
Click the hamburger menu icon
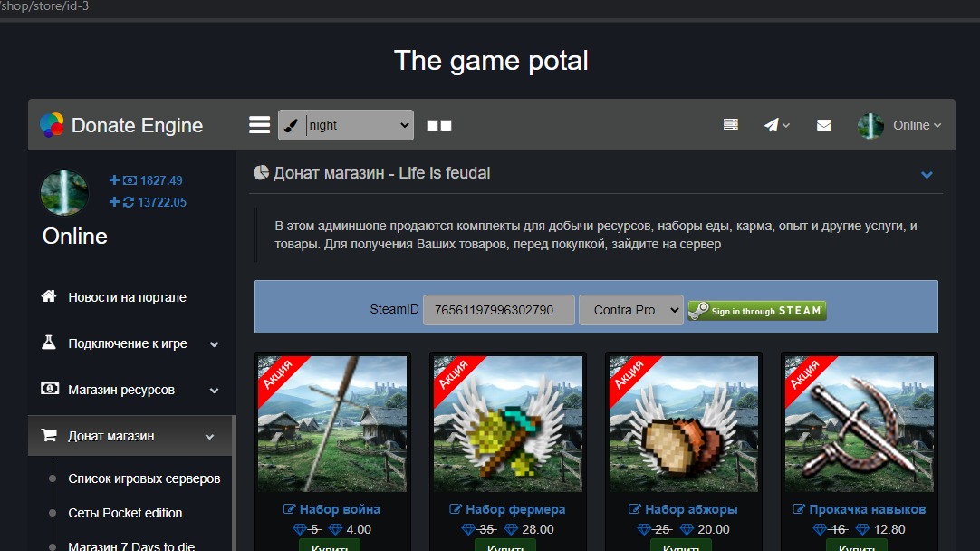[260, 125]
